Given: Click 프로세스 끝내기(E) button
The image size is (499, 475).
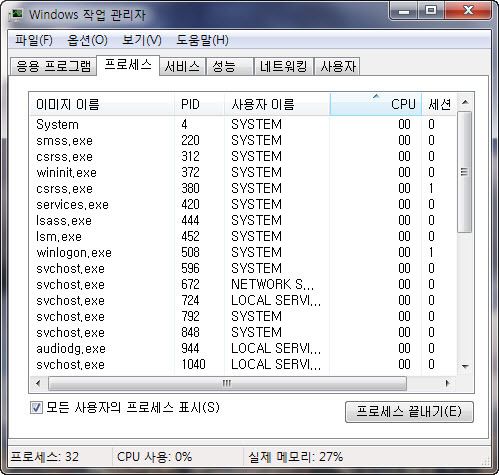Looking at the screenshot, I should point(409,412).
